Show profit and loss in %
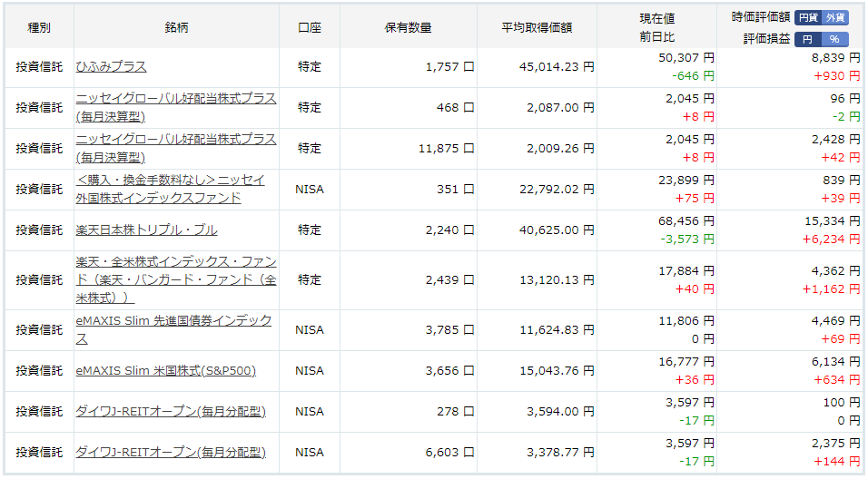This screenshot has height=479, width=868. [x=834, y=39]
